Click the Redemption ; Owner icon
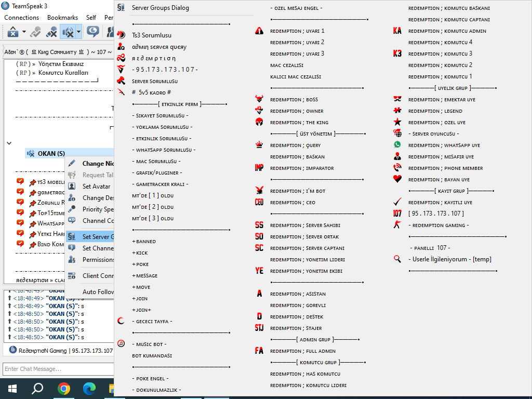This screenshot has height=399, width=532. (259, 111)
